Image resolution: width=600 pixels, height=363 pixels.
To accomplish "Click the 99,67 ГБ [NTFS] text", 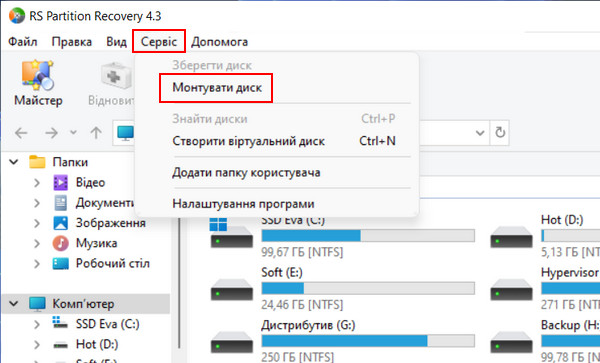I will (x=302, y=252).
